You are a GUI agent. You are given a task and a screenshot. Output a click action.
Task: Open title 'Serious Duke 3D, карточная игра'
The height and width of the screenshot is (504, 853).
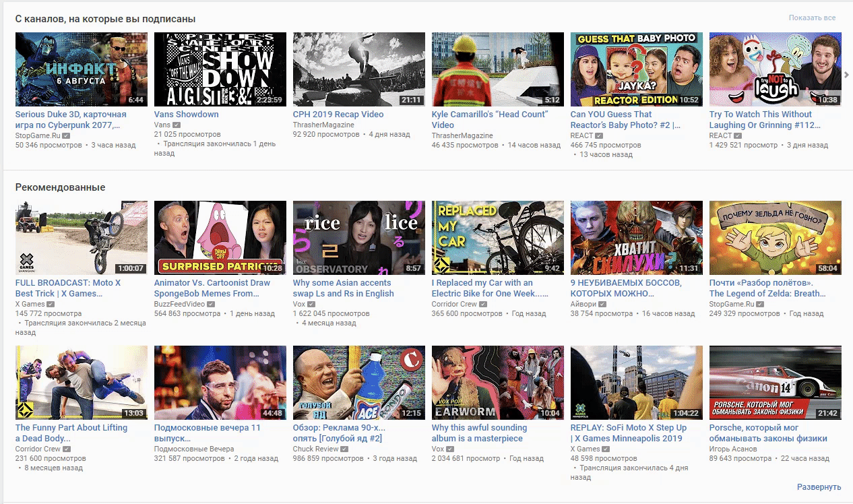[71, 120]
